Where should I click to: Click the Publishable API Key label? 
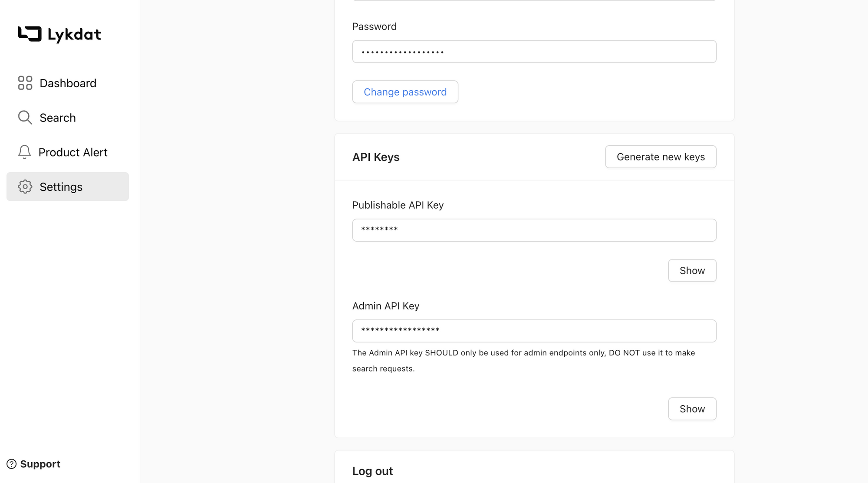pyautogui.click(x=398, y=205)
